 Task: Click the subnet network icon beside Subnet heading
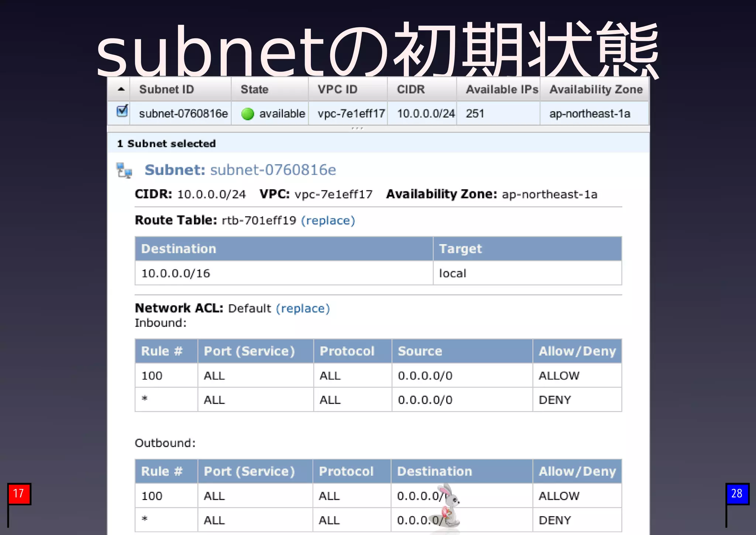pos(124,170)
